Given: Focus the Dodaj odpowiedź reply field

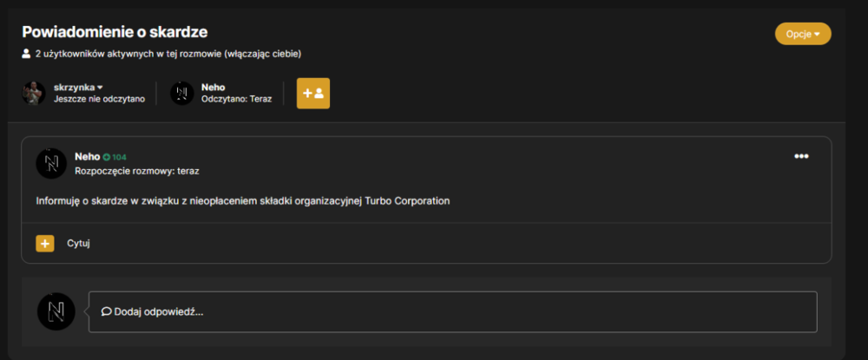Looking at the screenshot, I should coord(453,312).
